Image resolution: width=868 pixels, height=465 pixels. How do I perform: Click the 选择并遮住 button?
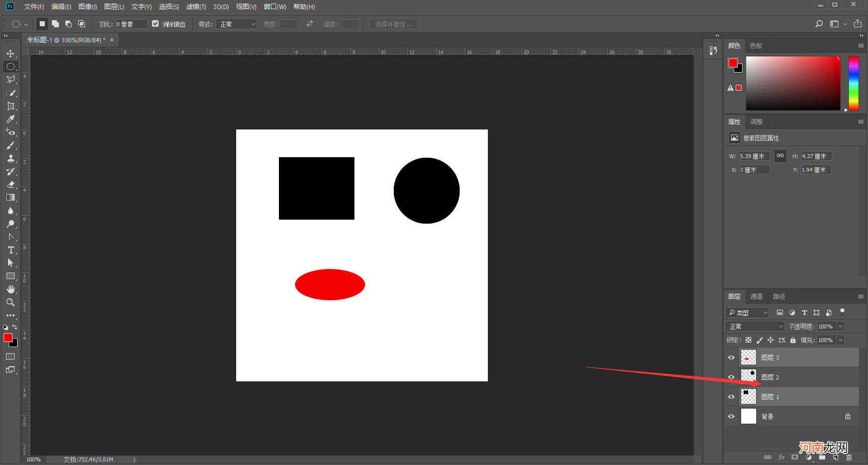click(x=393, y=24)
